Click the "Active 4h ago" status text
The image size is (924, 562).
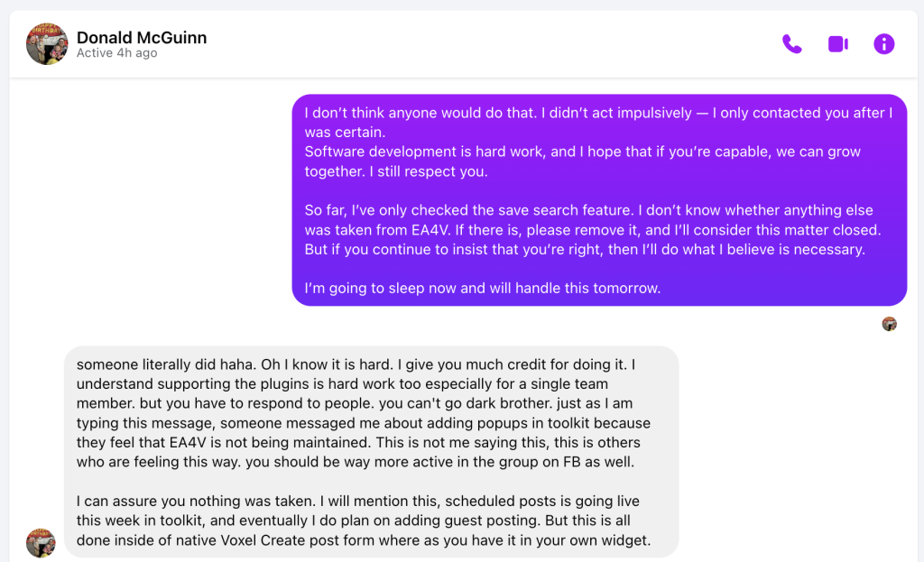point(116,53)
